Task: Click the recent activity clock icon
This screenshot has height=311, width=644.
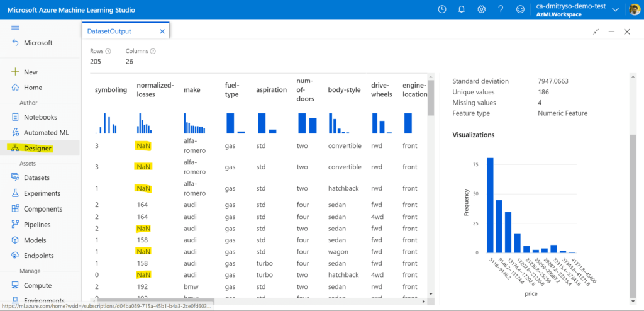Action: (442, 9)
